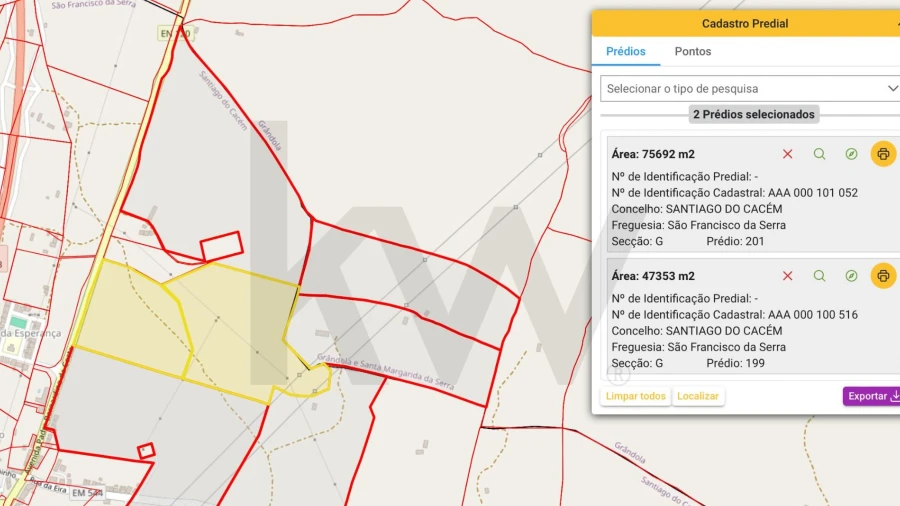Select the Prédios tab

(x=626, y=52)
